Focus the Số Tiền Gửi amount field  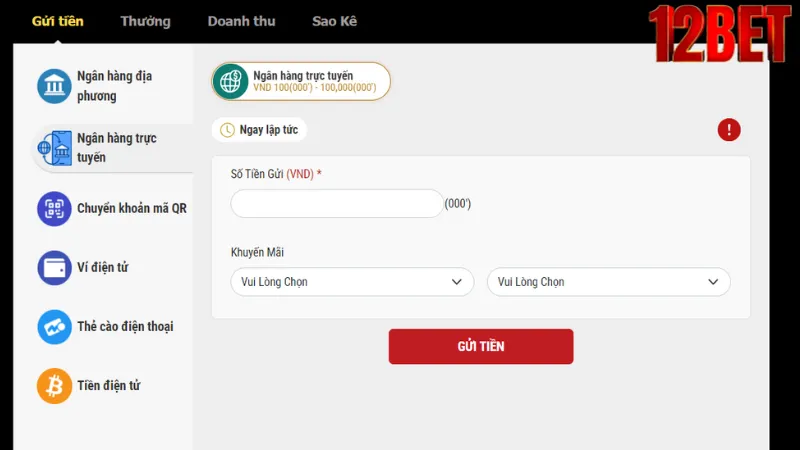pyautogui.click(x=337, y=204)
